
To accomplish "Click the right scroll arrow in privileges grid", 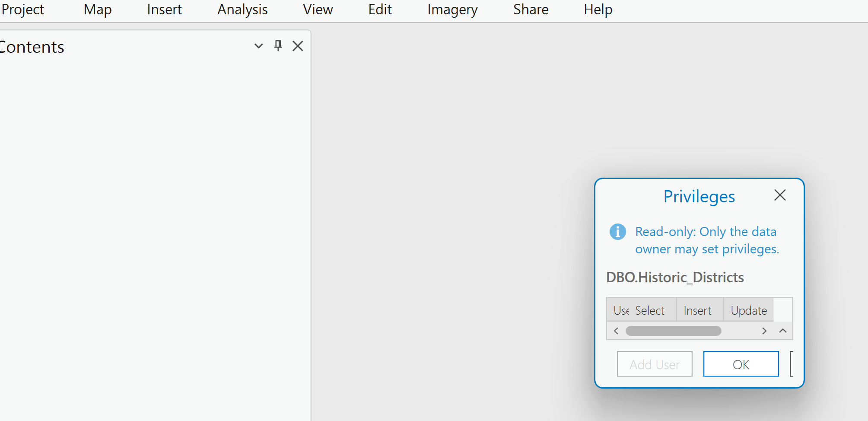I will click(764, 331).
